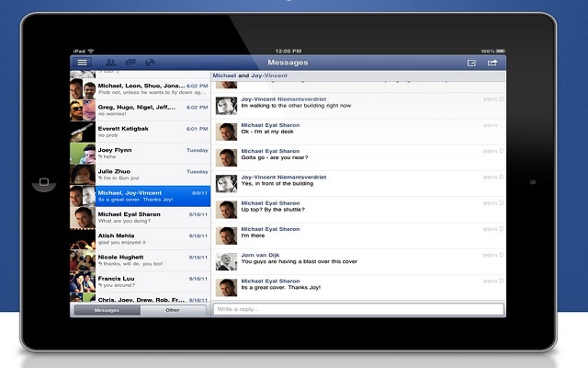Tick checkbox beside 'Its a great cover' message
Screen dimensions: 588x368
tap(502, 281)
